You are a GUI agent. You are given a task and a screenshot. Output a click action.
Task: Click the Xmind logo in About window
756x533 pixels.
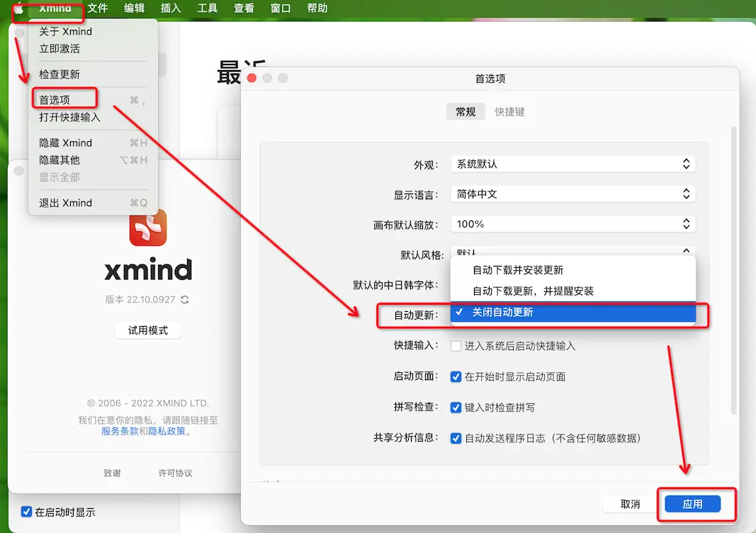[x=148, y=228]
